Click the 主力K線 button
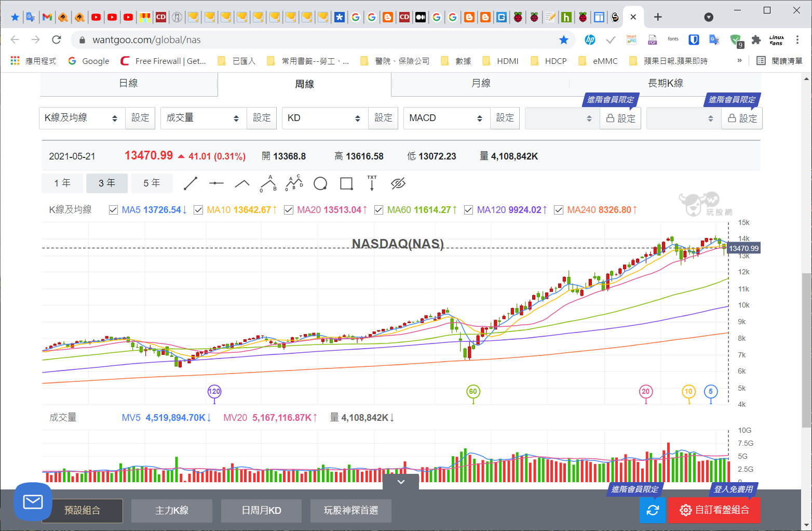812x531 pixels. (172, 511)
